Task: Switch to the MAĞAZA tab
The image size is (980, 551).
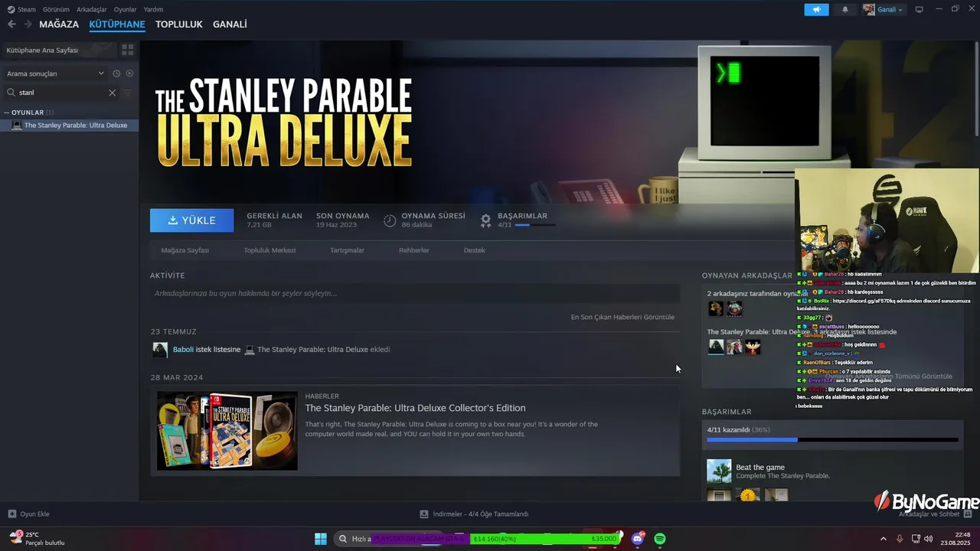Action: pyautogui.click(x=59, y=24)
